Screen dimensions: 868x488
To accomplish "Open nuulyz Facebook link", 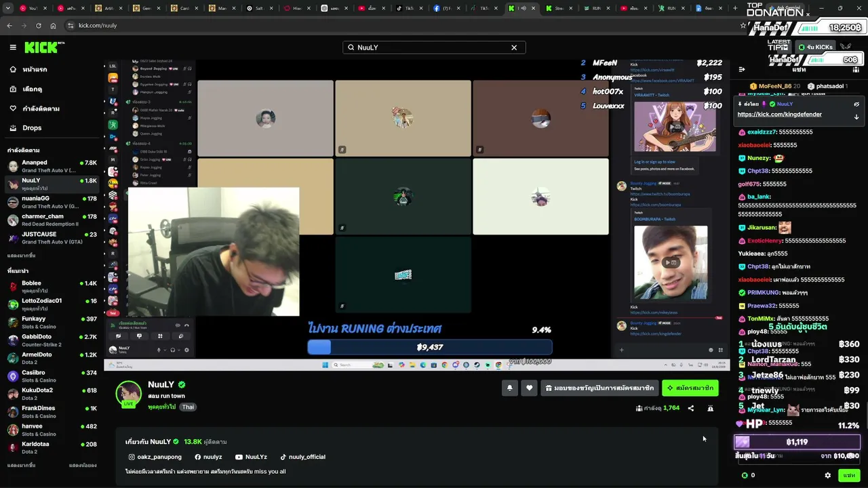I will (x=208, y=457).
